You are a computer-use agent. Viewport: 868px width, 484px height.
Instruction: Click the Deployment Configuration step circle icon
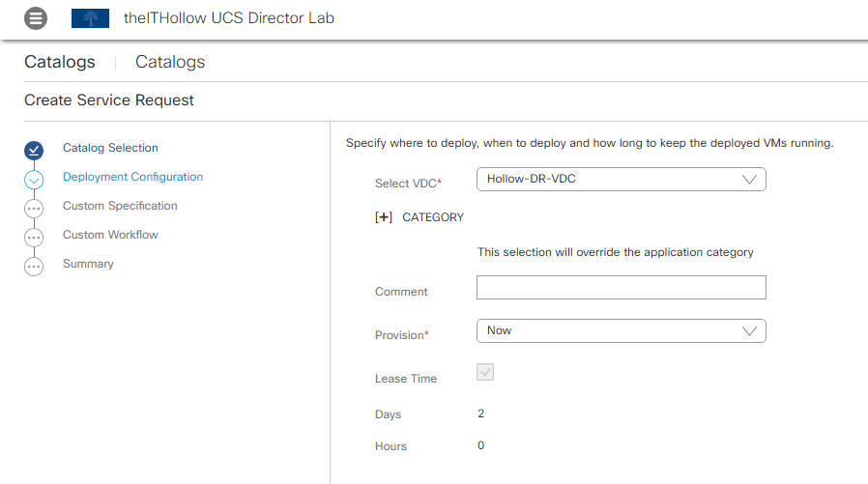point(34,180)
